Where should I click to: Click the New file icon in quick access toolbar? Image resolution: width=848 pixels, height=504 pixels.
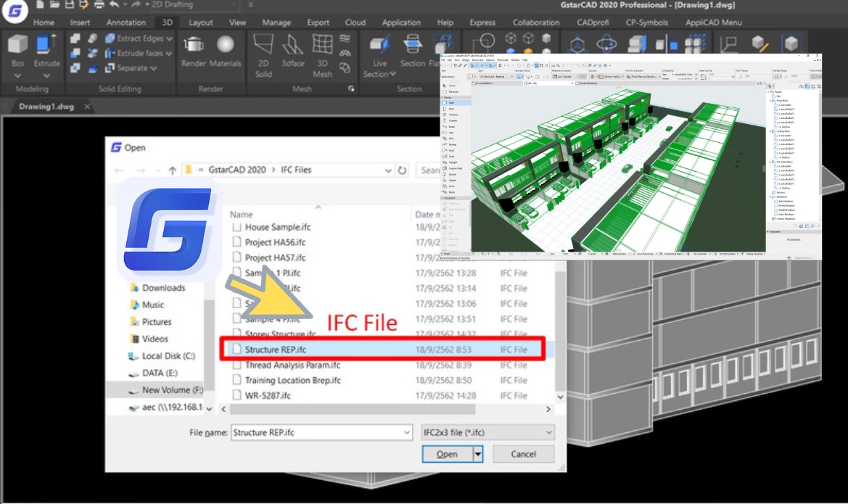pyautogui.click(x=40, y=4)
